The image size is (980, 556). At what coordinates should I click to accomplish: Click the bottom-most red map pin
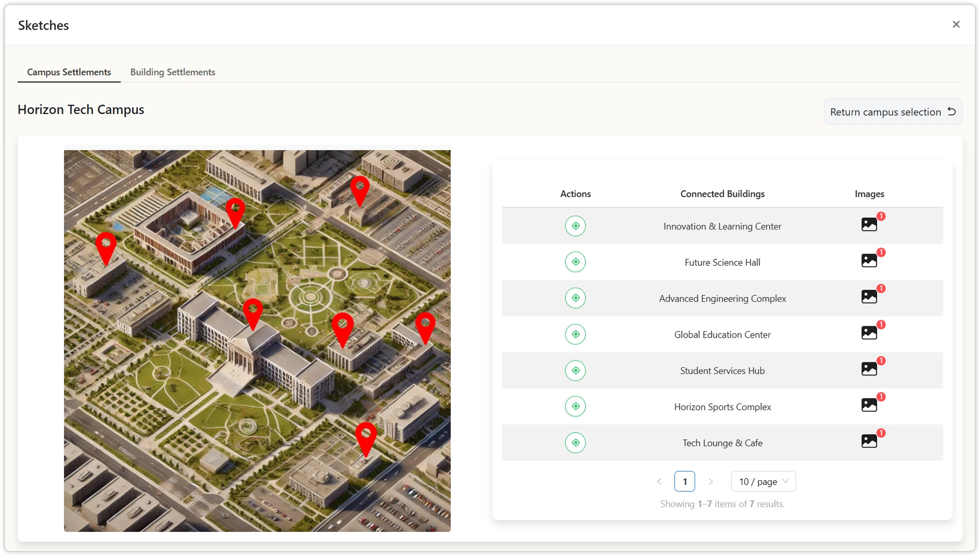(x=366, y=437)
